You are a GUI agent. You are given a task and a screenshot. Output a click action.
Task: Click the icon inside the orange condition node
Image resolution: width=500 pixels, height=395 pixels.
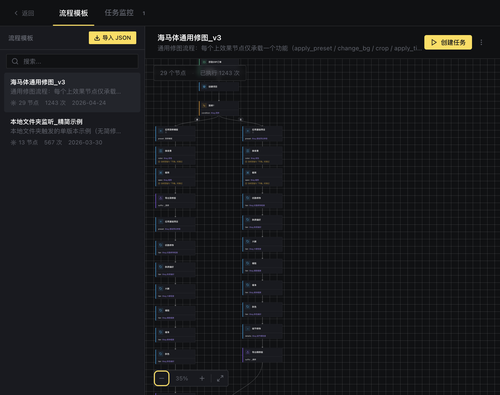pos(204,105)
